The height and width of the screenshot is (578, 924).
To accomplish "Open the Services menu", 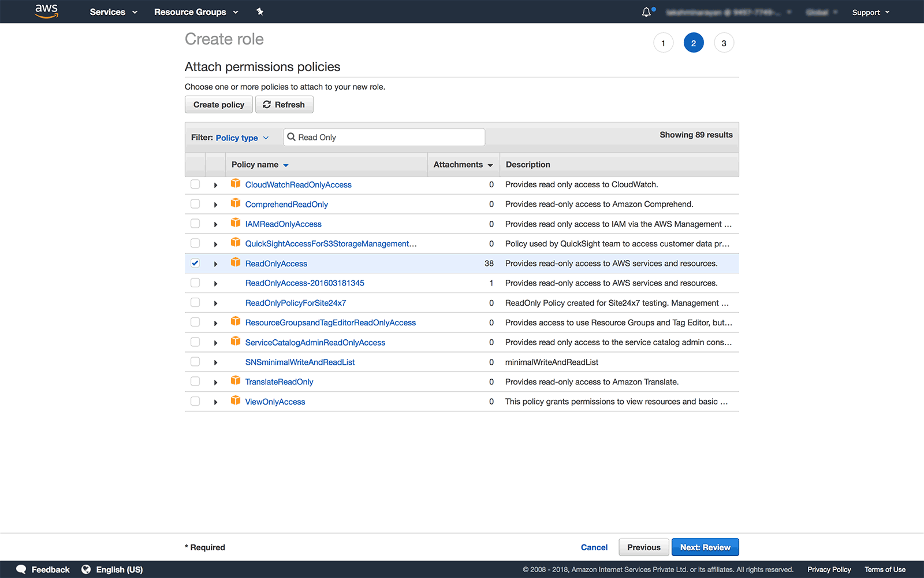I will [x=113, y=12].
